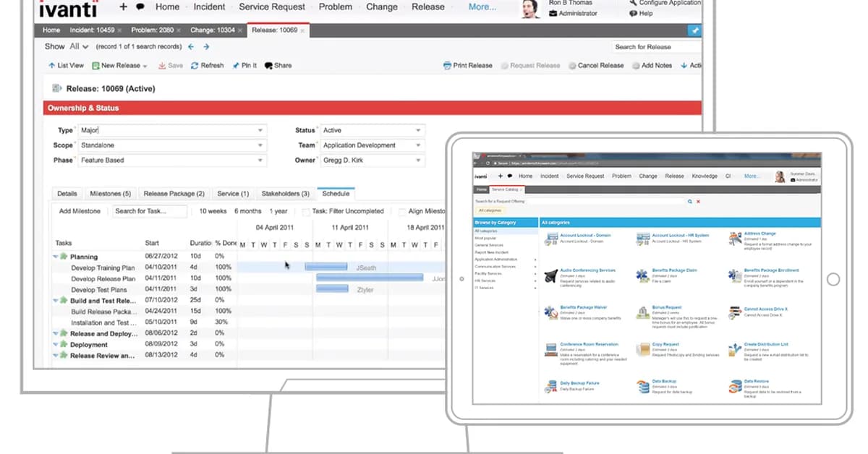
Task: Click the Release record icon beside title
Action: pyautogui.click(x=57, y=88)
